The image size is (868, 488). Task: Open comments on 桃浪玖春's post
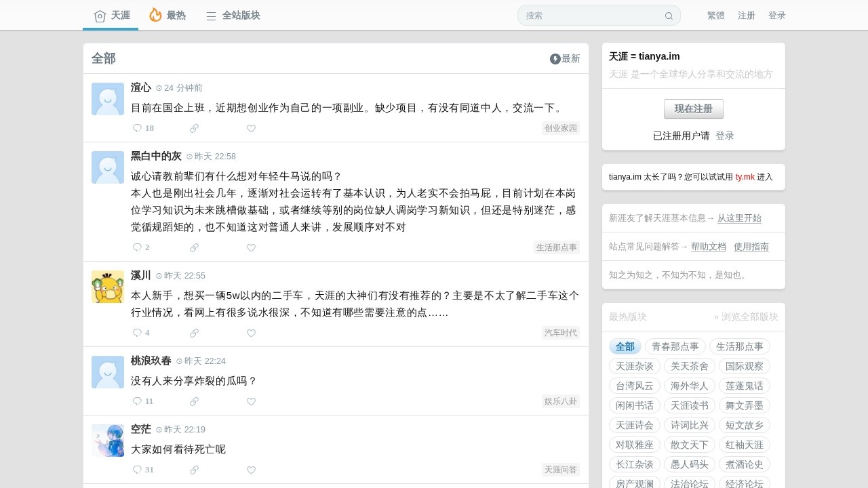[x=137, y=401]
